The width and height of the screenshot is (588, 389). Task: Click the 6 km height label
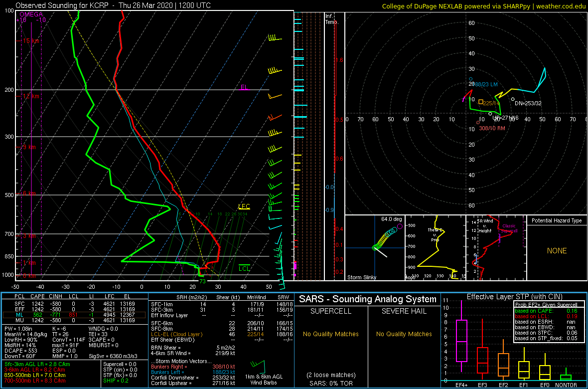click(x=29, y=194)
